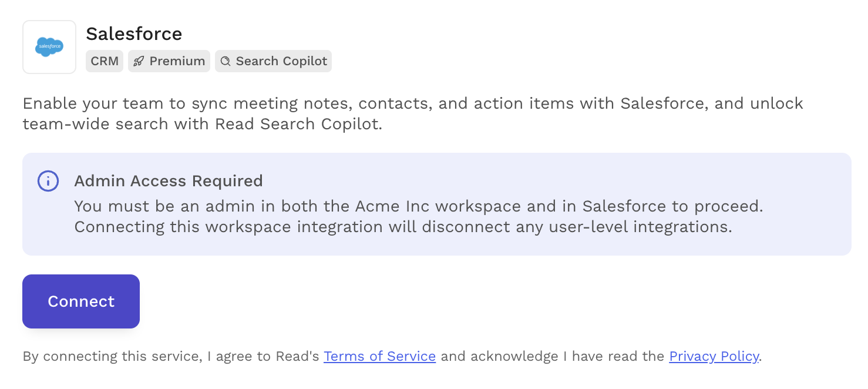
Task: Open the Terms of Service link
Action: point(379,356)
